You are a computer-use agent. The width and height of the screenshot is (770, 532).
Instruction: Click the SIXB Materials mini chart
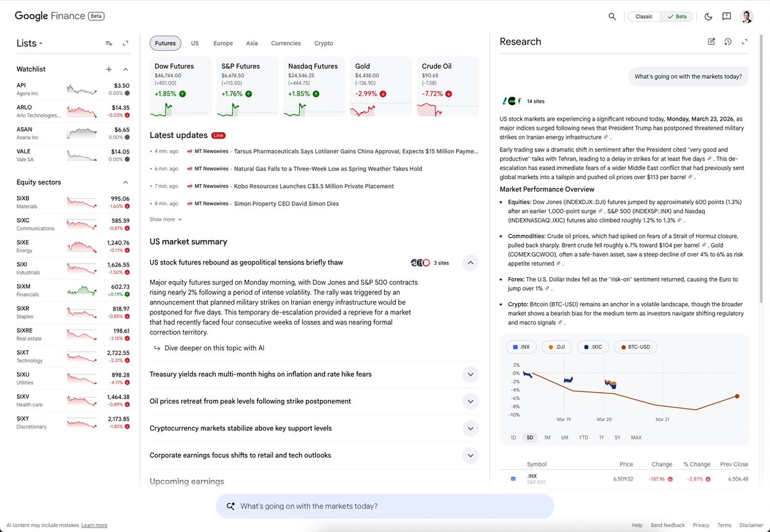coord(82,202)
